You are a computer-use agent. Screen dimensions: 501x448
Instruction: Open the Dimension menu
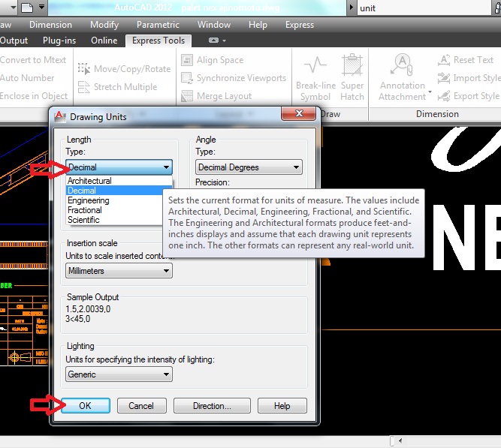[50, 25]
